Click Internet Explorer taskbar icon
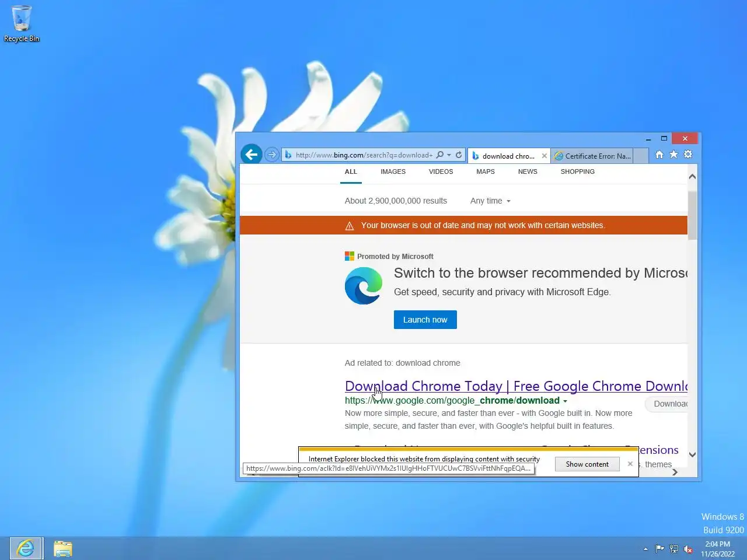The width and height of the screenshot is (747, 560). pos(26,548)
